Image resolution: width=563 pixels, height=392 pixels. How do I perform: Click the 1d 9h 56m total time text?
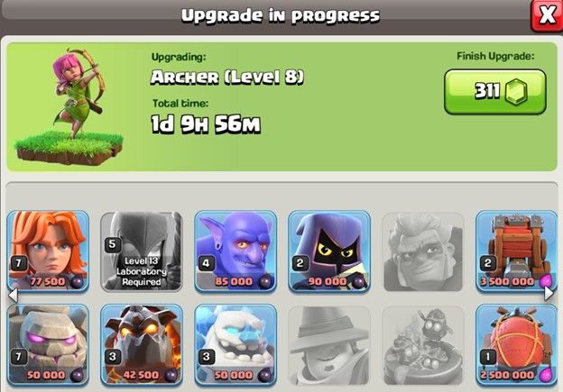click(206, 124)
